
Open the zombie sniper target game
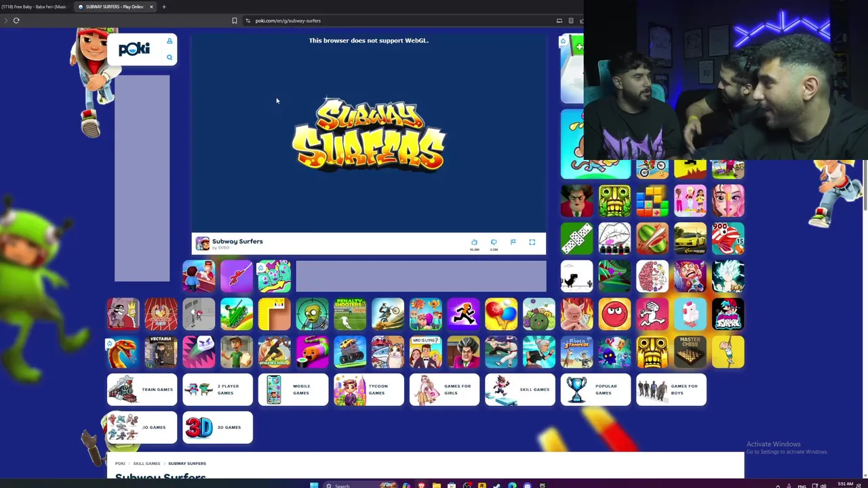click(x=312, y=314)
